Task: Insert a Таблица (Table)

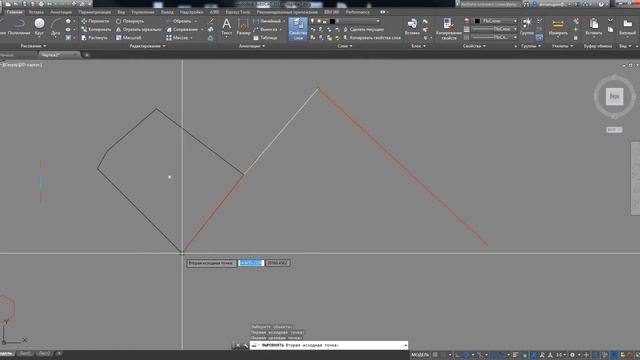Action: 265,38
